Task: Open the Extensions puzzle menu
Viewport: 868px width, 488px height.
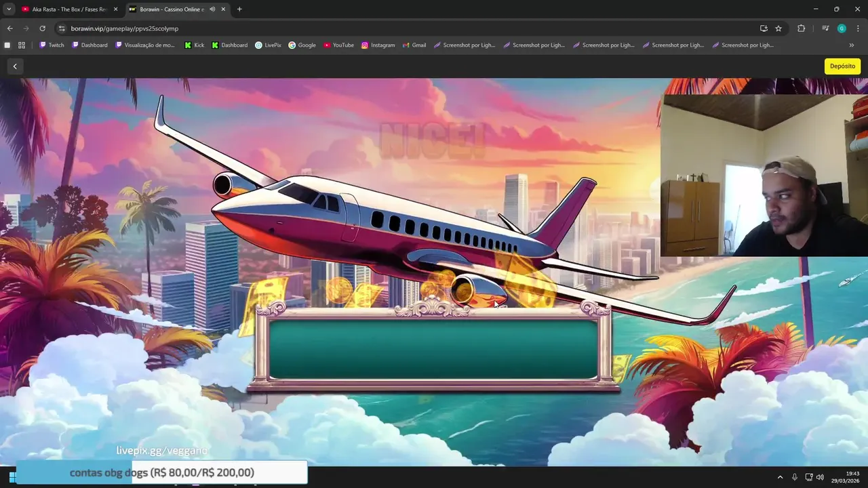Action: coord(802,28)
